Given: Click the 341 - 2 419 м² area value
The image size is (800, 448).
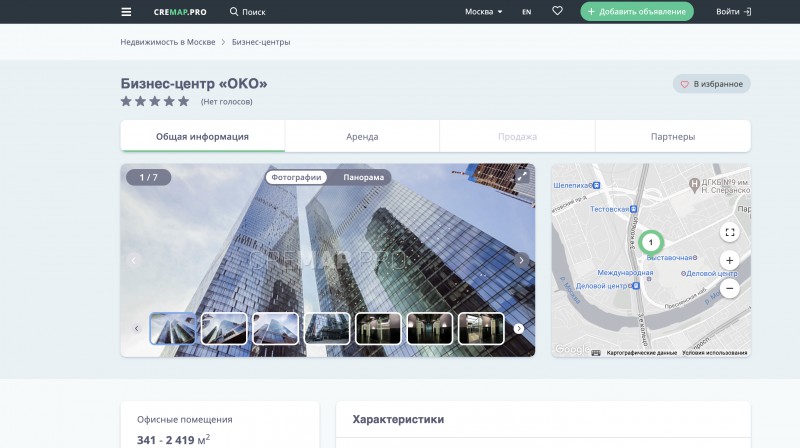Looking at the screenshot, I should coord(173,439).
